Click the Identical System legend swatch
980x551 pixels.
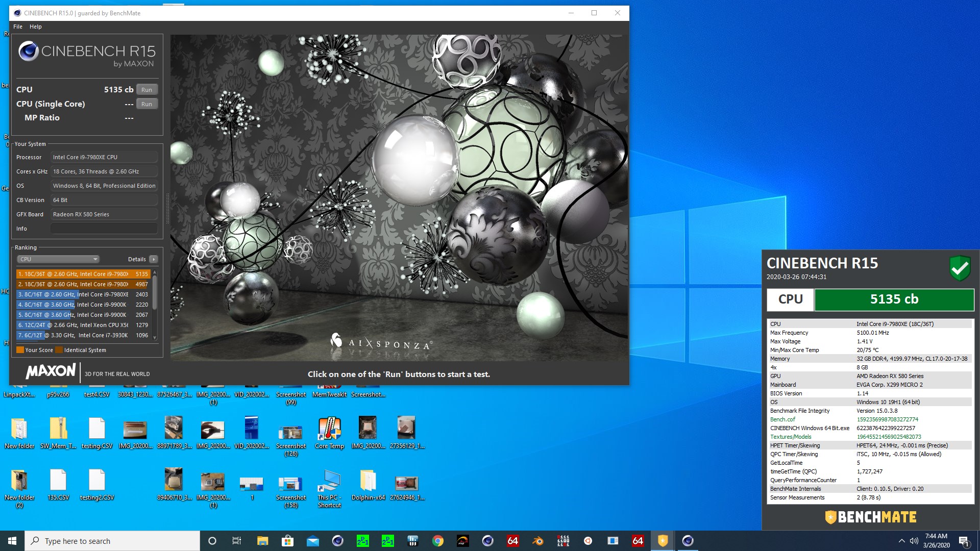(59, 350)
